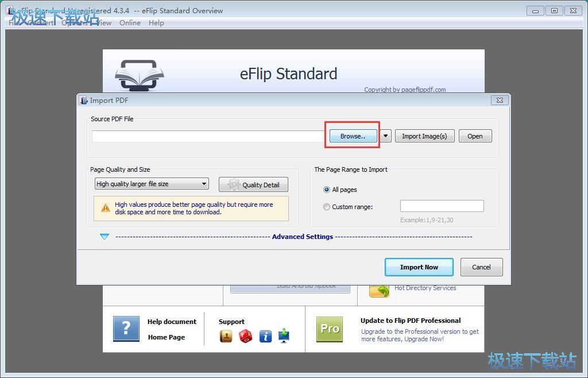Click Hot Directory Services link

425,288
